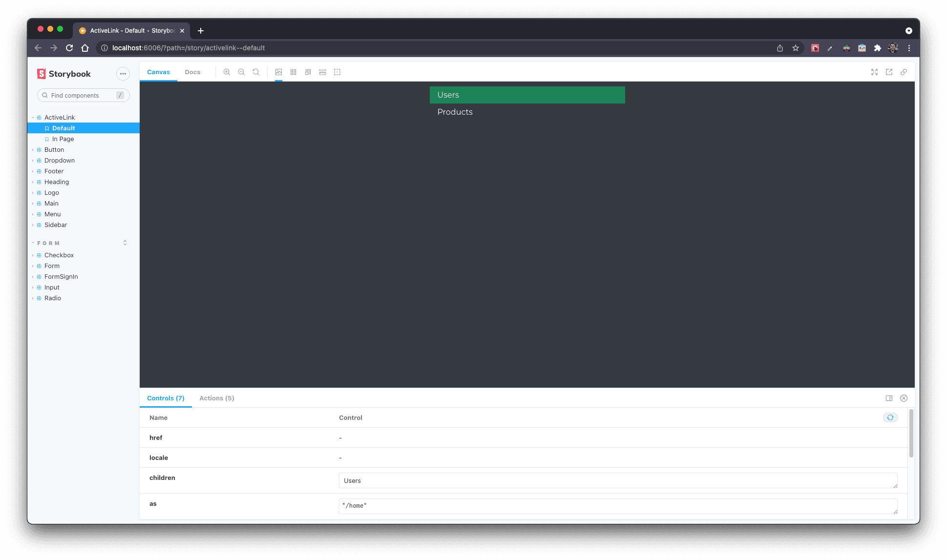Toggle the grid overlay icon

coord(293,72)
